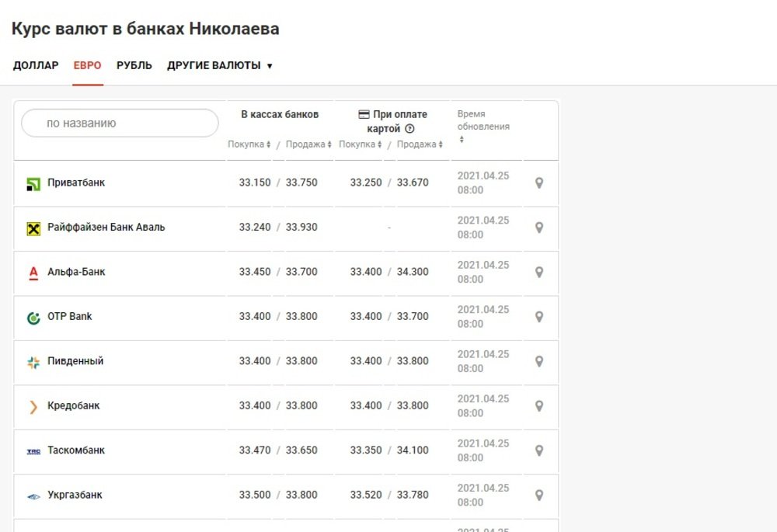Open Таскомбанк link
The width and height of the screenshot is (777, 532).
(x=76, y=450)
